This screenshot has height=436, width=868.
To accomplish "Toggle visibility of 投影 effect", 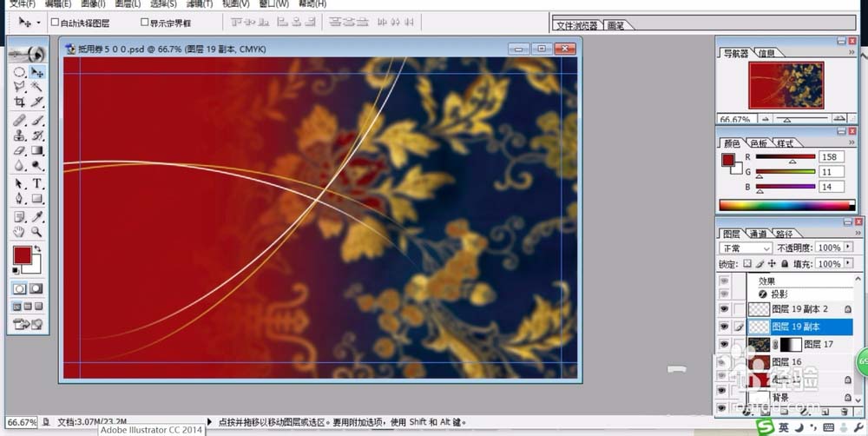I will tap(724, 294).
